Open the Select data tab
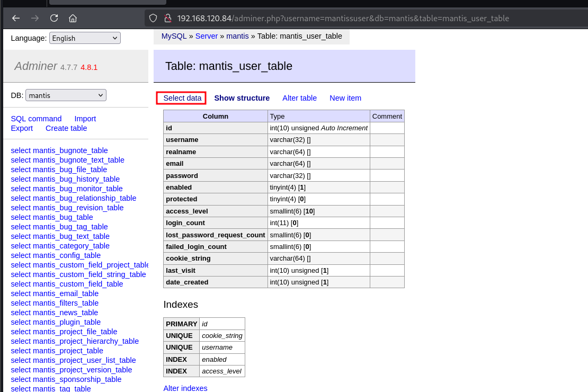 coord(182,98)
